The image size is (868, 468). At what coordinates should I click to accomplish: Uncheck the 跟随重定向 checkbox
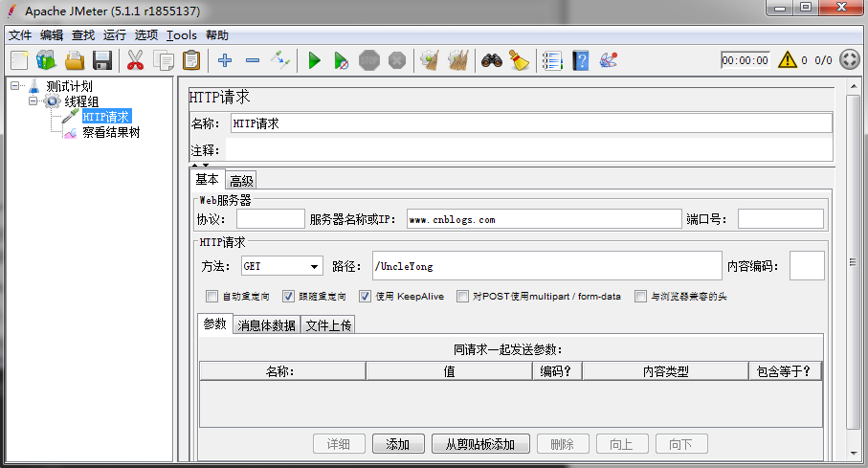coord(288,297)
